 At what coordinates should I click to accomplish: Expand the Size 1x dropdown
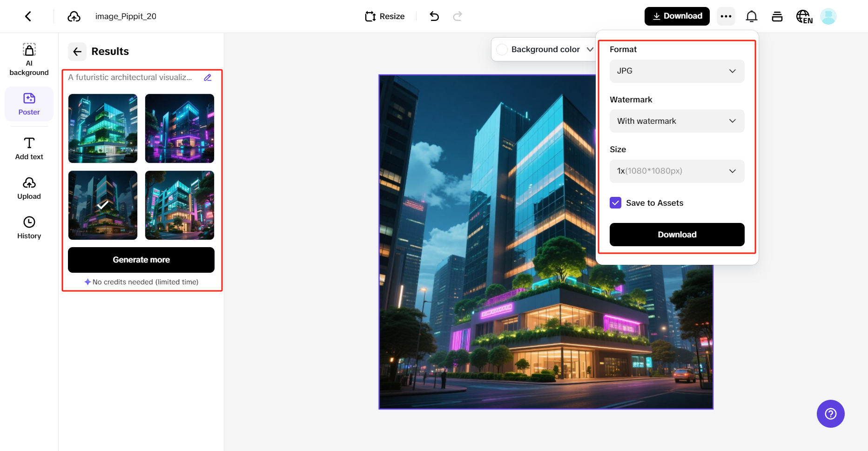coord(676,171)
